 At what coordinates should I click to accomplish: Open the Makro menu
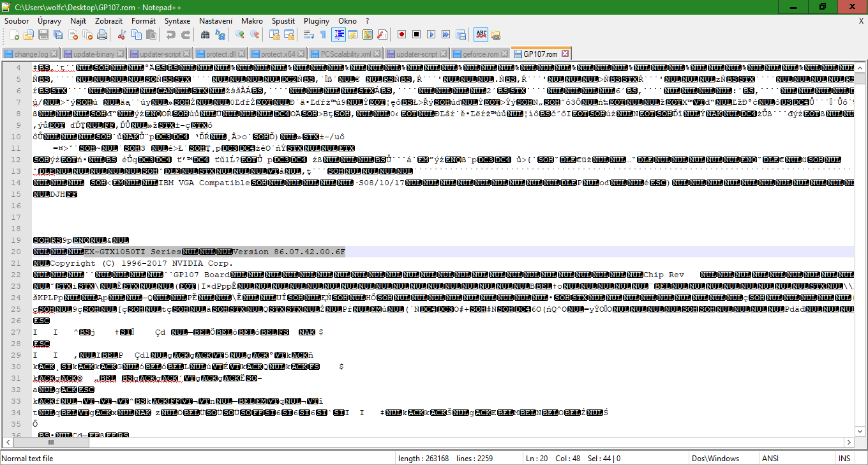[x=252, y=21]
